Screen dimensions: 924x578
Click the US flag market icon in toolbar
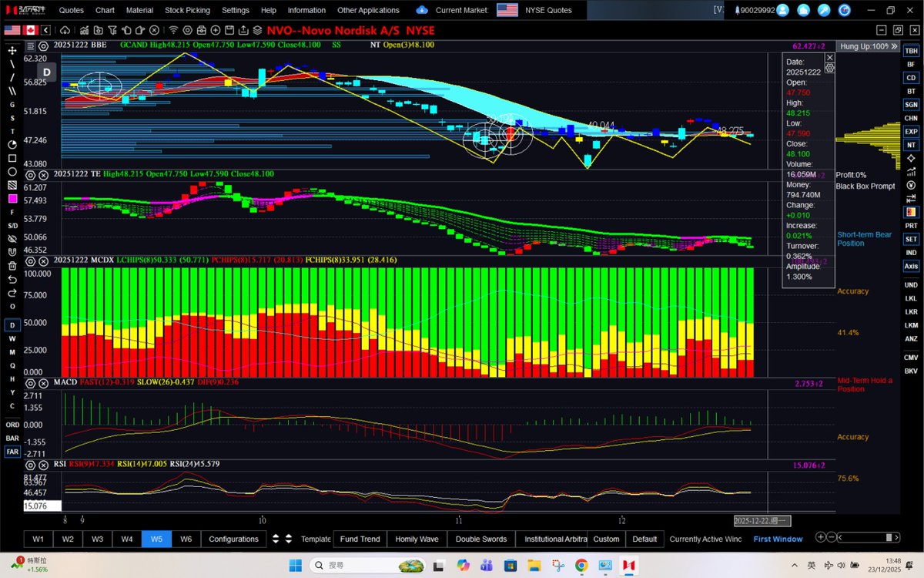[x=12, y=30]
